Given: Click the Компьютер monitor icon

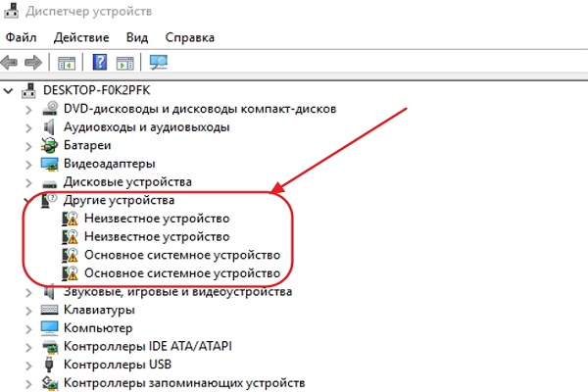Looking at the screenshot, I should point(50,328).
